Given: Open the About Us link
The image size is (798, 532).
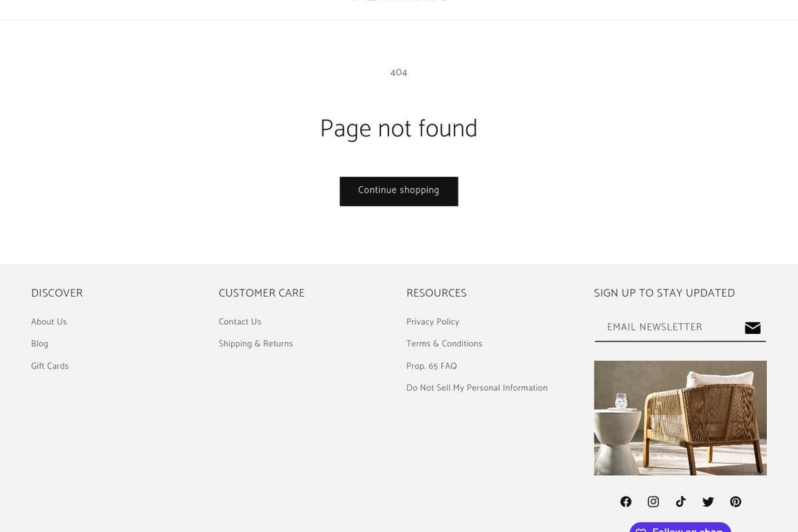Looking at the screenshot, I should [x=49, y=321].
